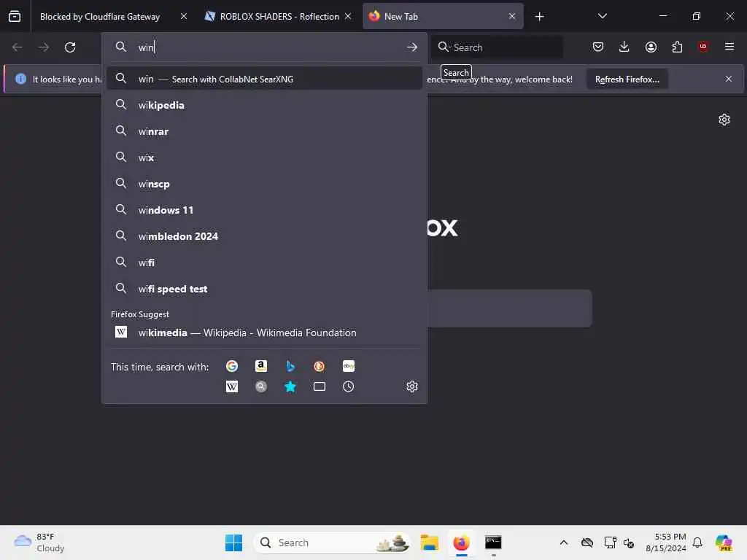Image resolution: width=747 pixels, height=560 pixels.
Task: Open Copilot preview icon in taskbar
Action: [723, 542]
